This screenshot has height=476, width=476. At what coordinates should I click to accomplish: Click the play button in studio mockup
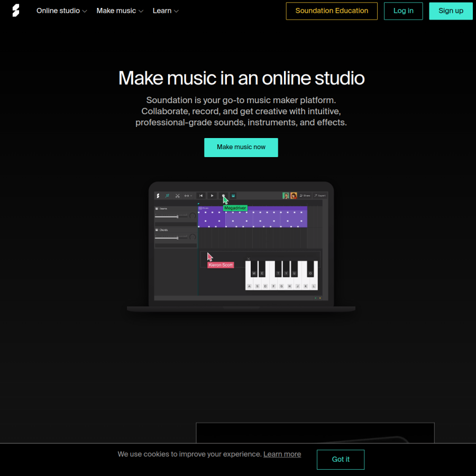point(212,196)
